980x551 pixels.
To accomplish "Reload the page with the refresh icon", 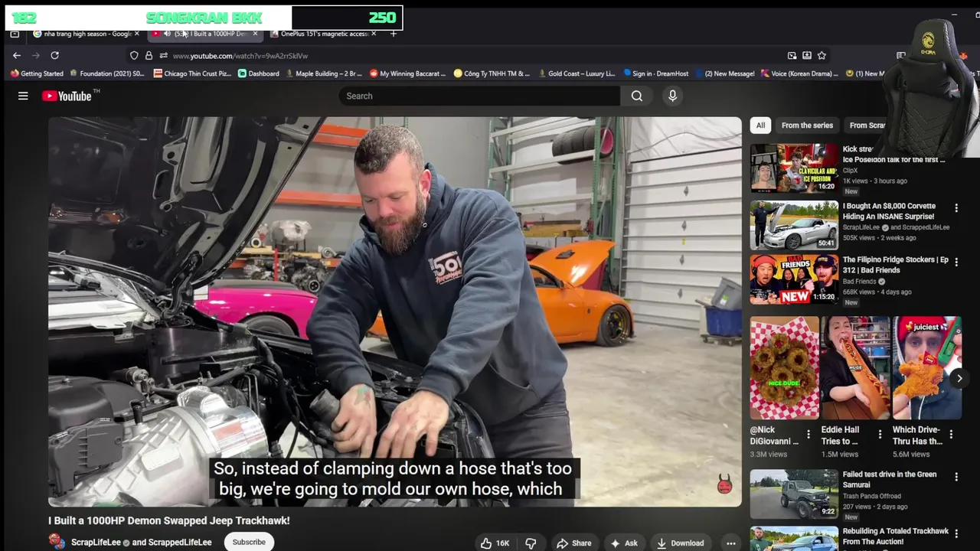I will point(54,55).
